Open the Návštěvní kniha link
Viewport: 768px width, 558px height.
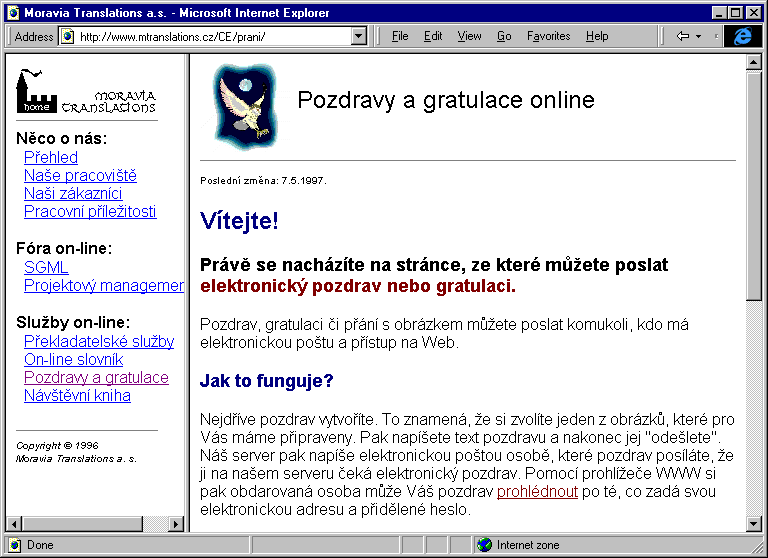tap(77, 395)
